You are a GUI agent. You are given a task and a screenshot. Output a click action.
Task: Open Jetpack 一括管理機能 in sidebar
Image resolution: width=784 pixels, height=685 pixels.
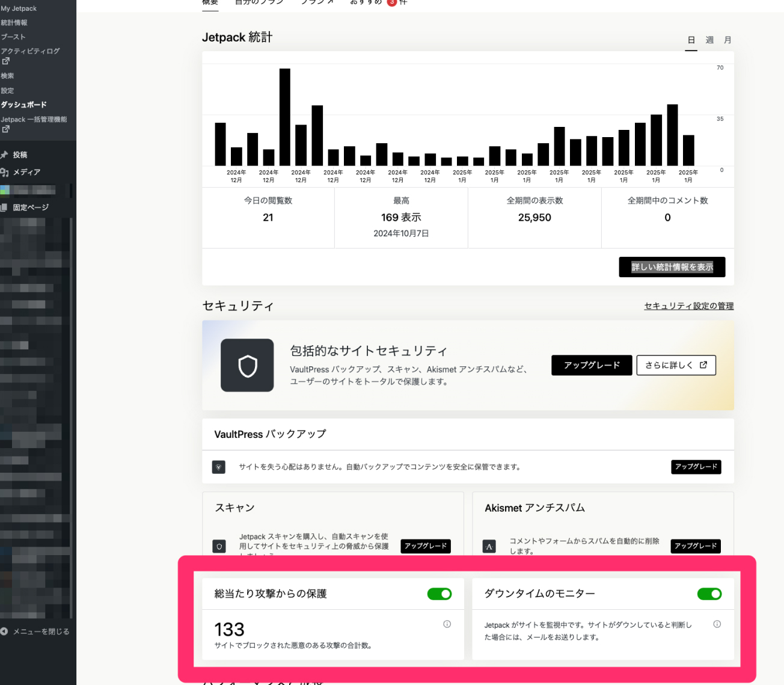(x=34, y=119)
